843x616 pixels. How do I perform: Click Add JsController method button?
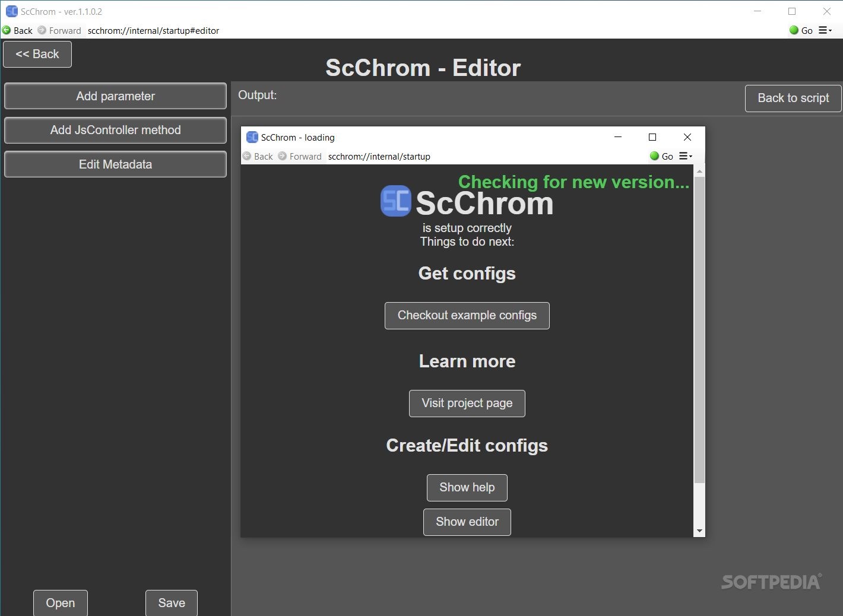coord(115,130)
